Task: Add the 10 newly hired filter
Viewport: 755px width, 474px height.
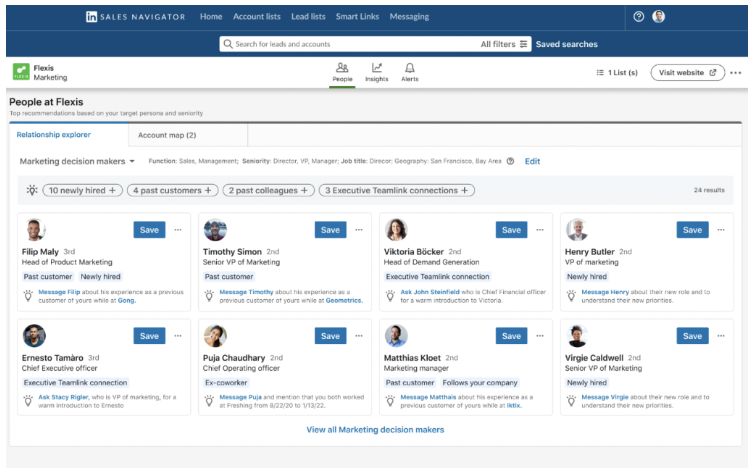Action: 82,190
